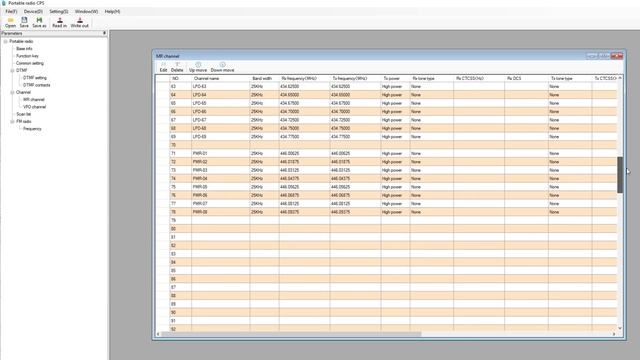The width and height of the screenshot is (640, 360).
Task: Select channel name cell PMR-08
Action: [220, 212]
